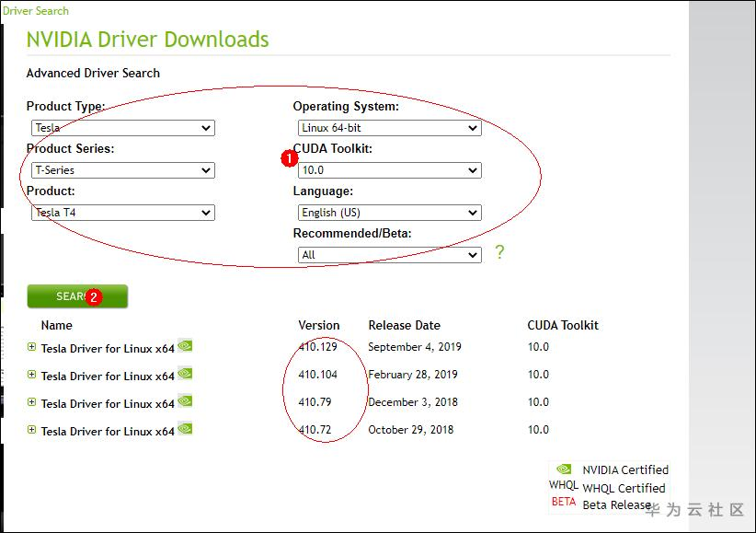Click the Version column header
This screenshot has height=533, width=756.
[319, 325]
